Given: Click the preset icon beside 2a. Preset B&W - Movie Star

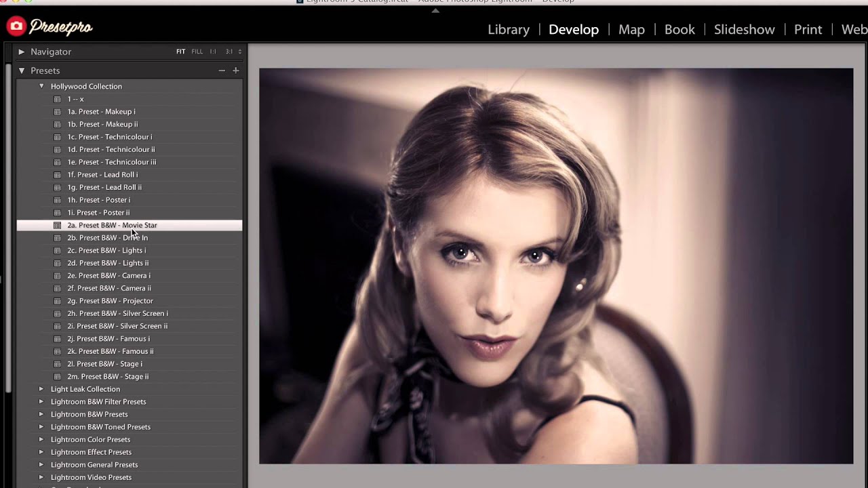Looking at the screenshot, I should click(x=58, y=225).
